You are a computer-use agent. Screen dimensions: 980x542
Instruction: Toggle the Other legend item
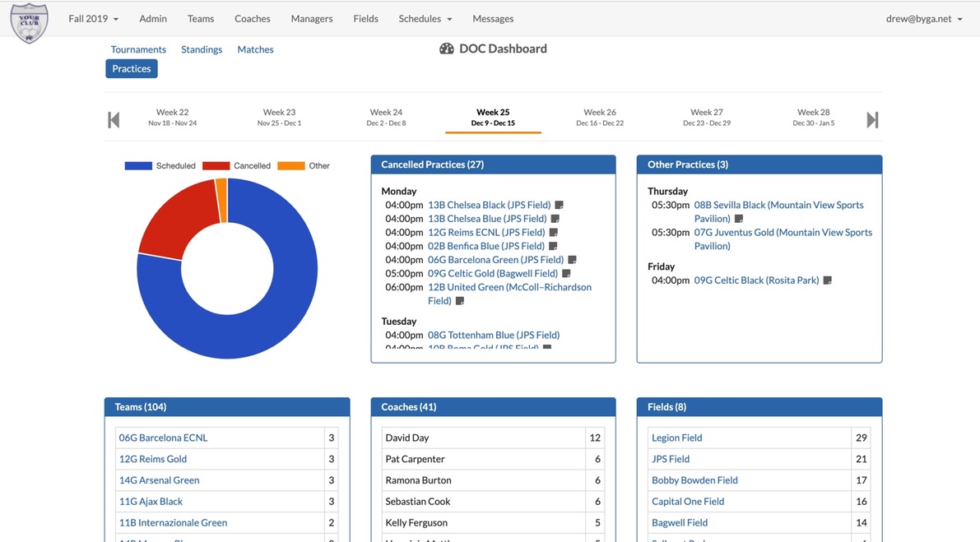[x=319, y=165]
